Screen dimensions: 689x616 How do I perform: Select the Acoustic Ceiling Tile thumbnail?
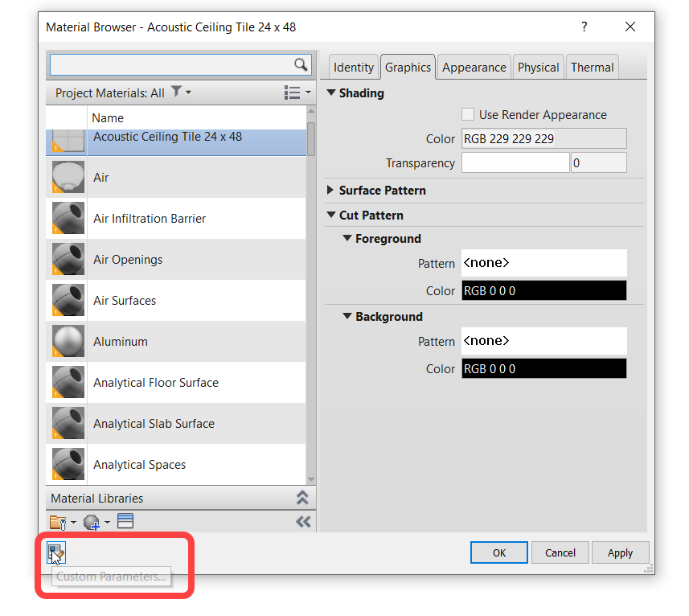click(68, 141)
